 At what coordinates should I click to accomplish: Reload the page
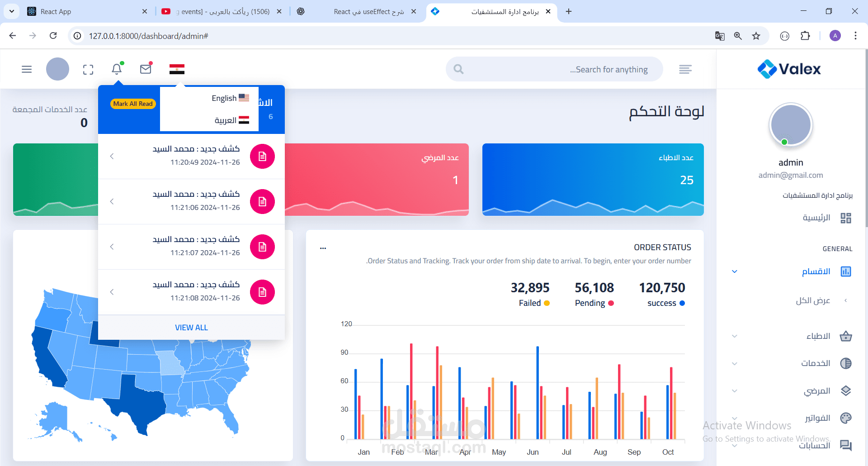(53, 36)
